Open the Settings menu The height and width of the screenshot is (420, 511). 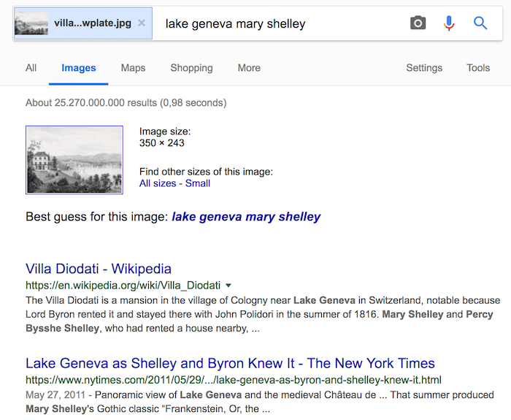pos(424,68)
